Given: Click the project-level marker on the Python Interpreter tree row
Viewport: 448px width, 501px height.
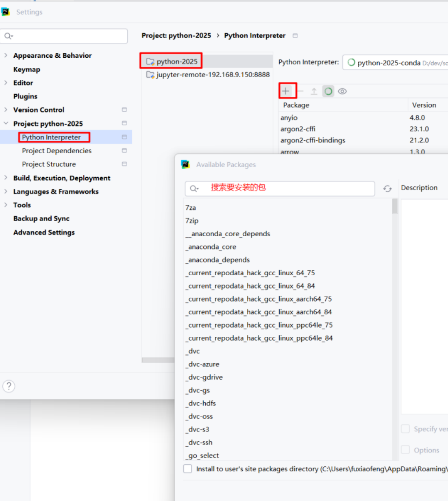Looking at the screenshot, I should [x=124, y=137].
